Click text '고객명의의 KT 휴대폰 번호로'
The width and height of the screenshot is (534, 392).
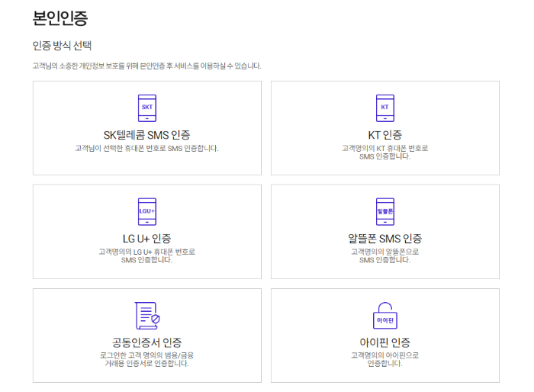pos(384,148)
